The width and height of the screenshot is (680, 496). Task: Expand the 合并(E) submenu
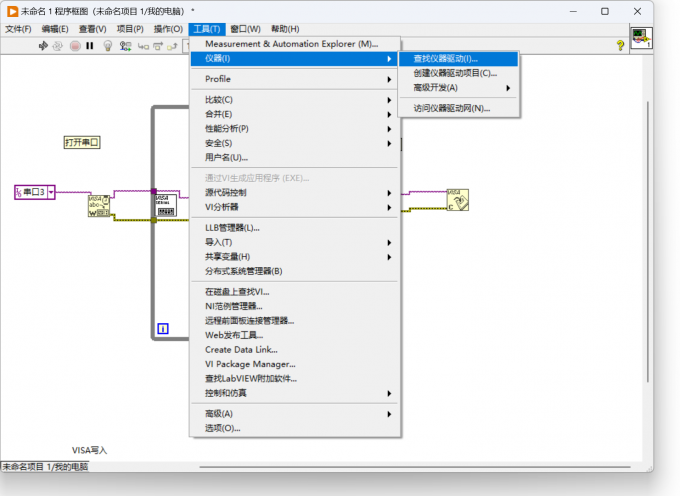tap(294, 114)
